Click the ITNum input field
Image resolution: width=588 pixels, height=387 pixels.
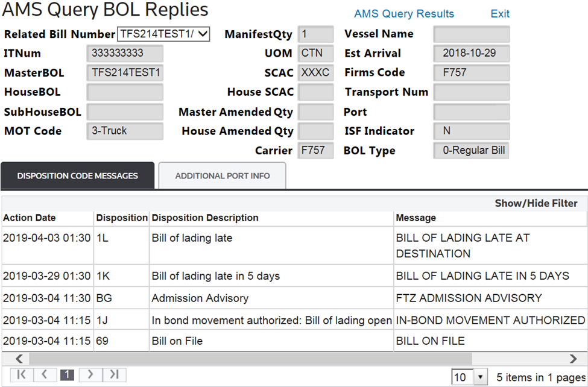coord(124,53)
